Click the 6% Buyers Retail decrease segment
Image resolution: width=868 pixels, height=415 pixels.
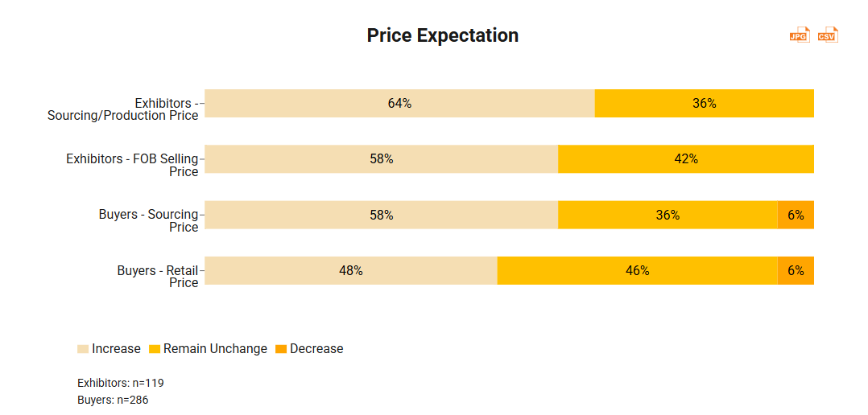coord(796,271)
